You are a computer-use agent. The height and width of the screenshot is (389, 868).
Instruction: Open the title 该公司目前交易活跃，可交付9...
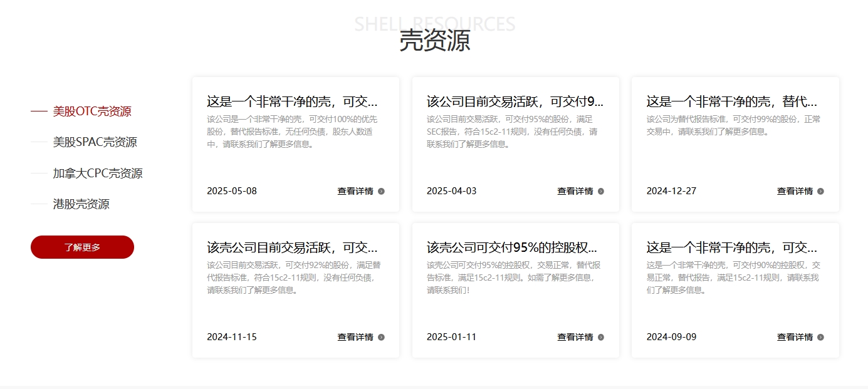(x=515, y=102)
